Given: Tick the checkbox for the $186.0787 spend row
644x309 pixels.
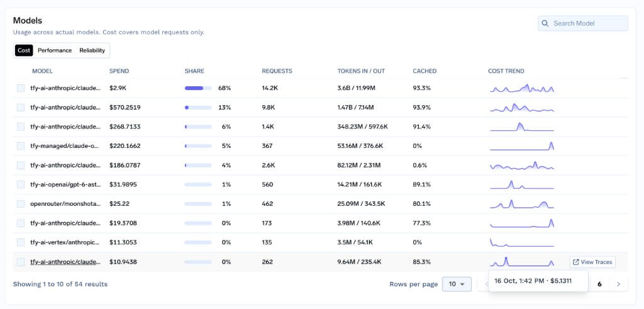Looking at the screenshot, I should coord(21,165).
